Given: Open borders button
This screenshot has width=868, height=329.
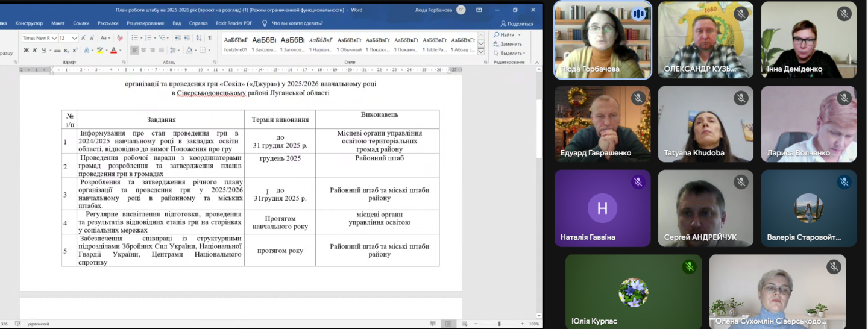Looking at the screenshot, I should click(203, 50).
